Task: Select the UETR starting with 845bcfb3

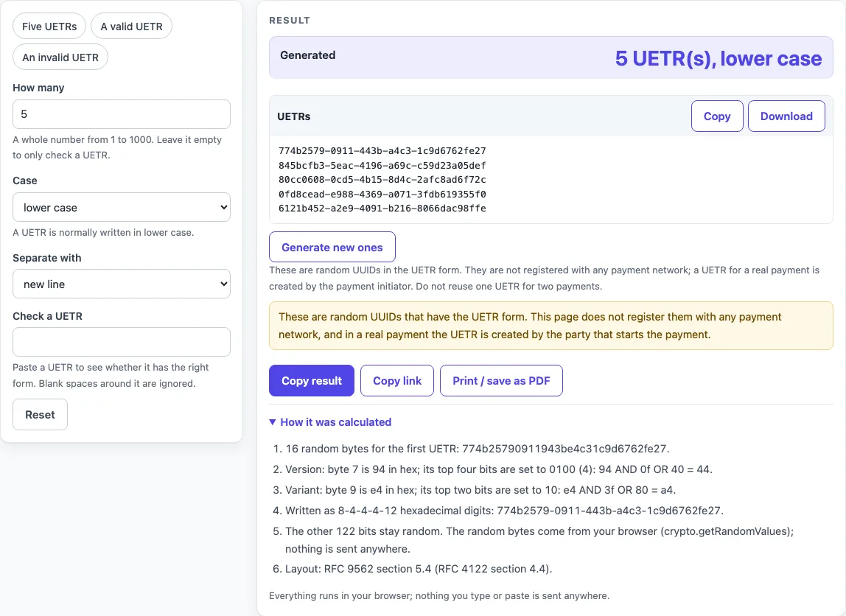Action: 382,166
